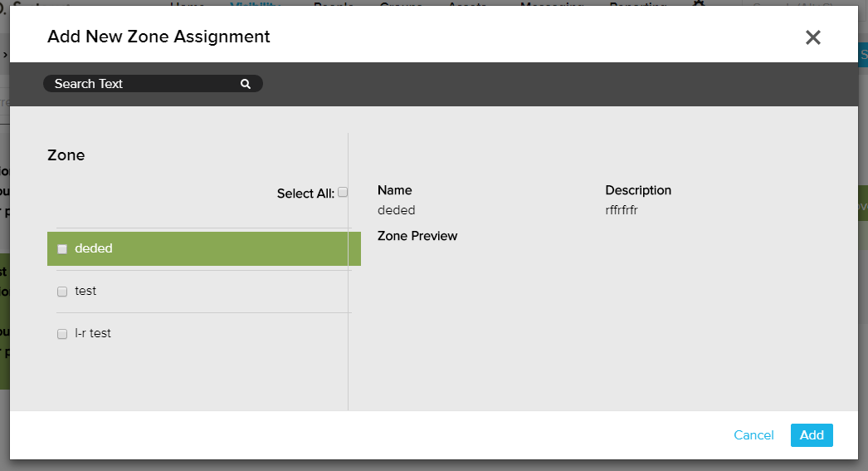Viewport: 868px width, 471px height.
Task: Click the Zone Preview label
Action: (417, 236)
